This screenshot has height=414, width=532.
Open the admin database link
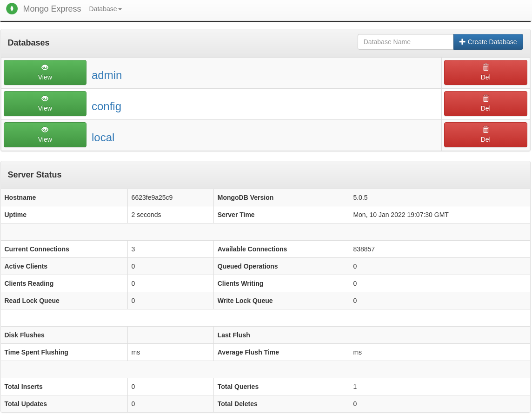click(x=106, y=75)
